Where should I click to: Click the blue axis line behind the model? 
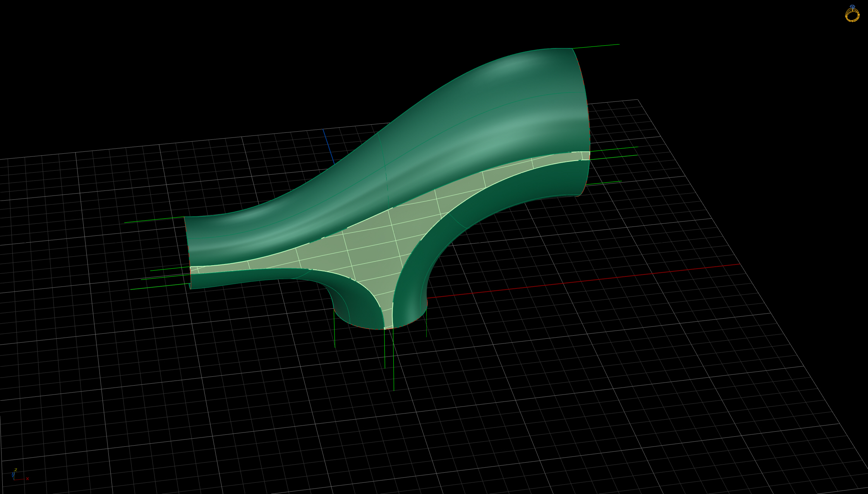[x=328, y=146]
